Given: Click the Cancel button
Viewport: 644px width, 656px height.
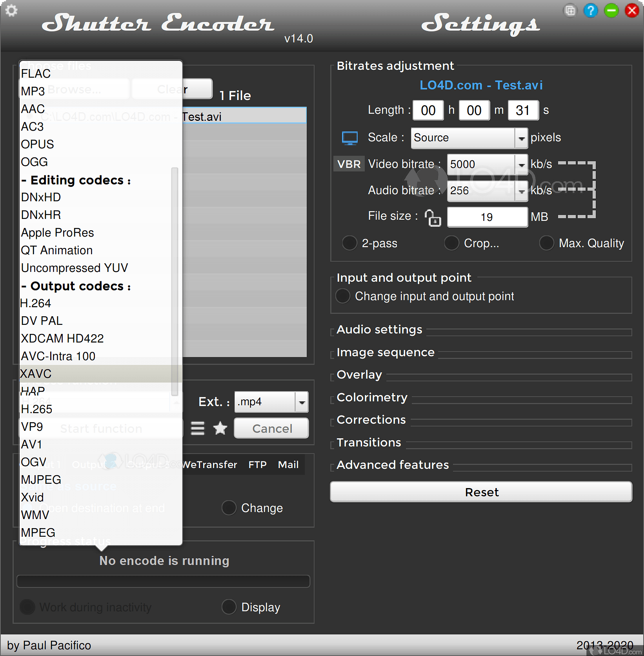Looking at the screenshot, I should tap(271, 428).
